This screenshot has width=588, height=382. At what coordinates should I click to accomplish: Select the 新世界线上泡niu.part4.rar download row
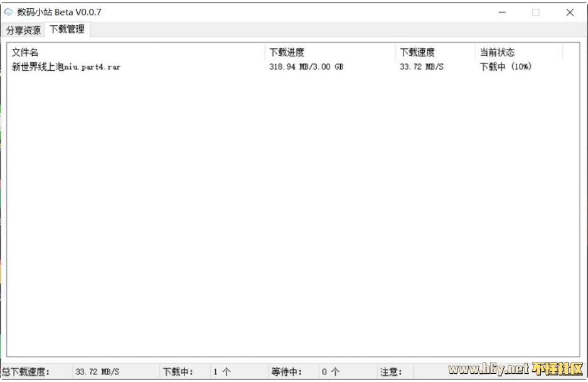click(66, 67)
